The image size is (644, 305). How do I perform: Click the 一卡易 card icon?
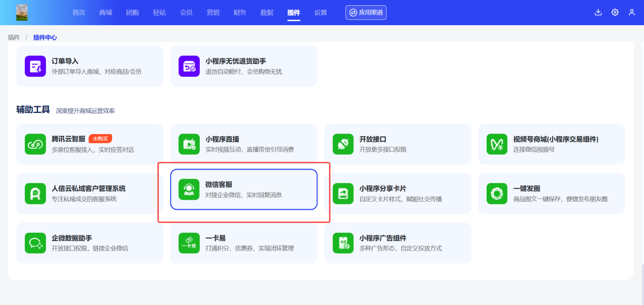(x=189, y=243)
